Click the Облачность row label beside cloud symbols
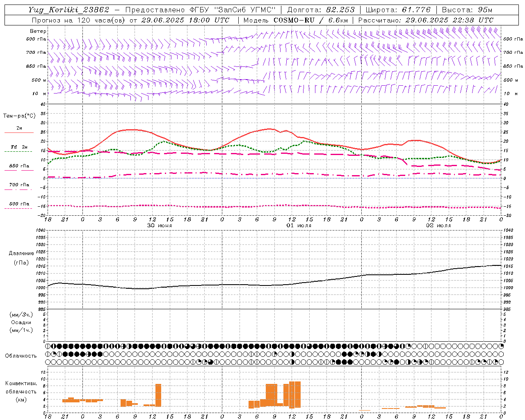 (x=21, y=356)
